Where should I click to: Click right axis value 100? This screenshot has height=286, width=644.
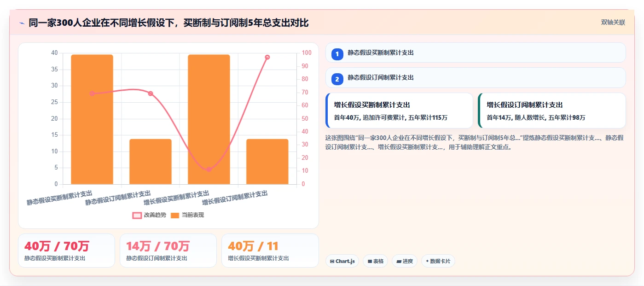click(x=307, y=53)
